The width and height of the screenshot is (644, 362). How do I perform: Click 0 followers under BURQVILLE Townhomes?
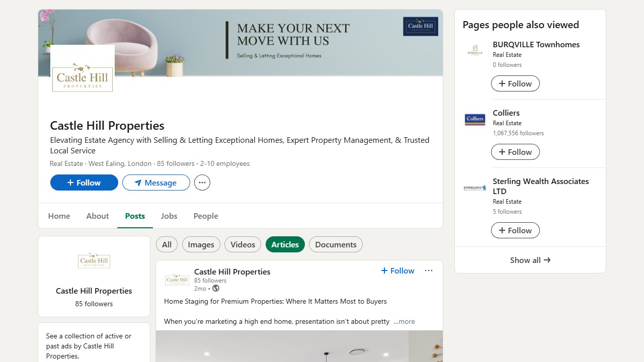coord(507,65)
